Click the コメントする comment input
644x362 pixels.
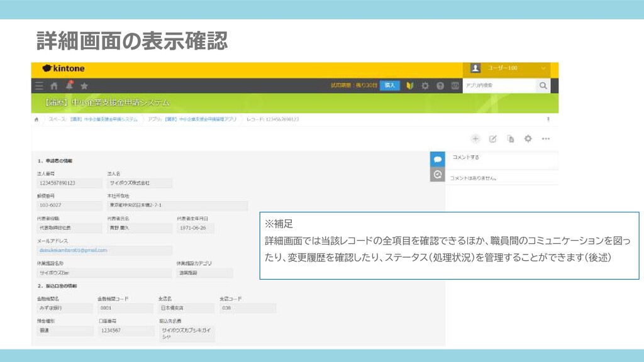pos(503,160)
